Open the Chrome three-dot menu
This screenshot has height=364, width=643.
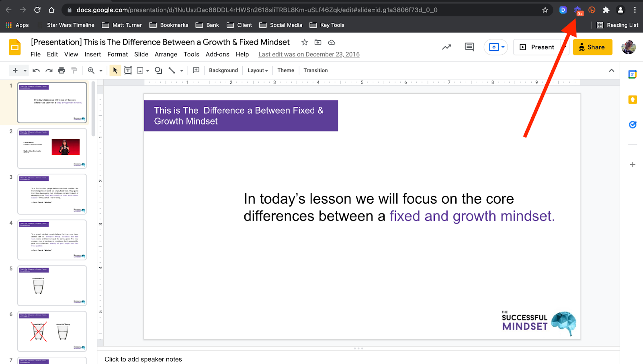click(x=635, y=10)
